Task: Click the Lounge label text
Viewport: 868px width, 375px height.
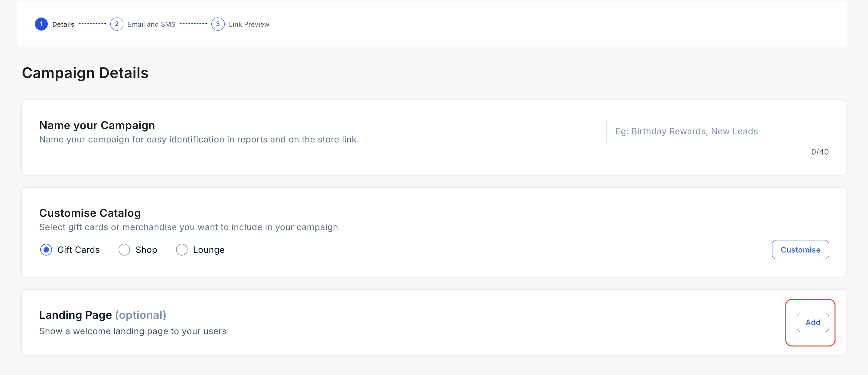Action: click(x=209, y=250)
